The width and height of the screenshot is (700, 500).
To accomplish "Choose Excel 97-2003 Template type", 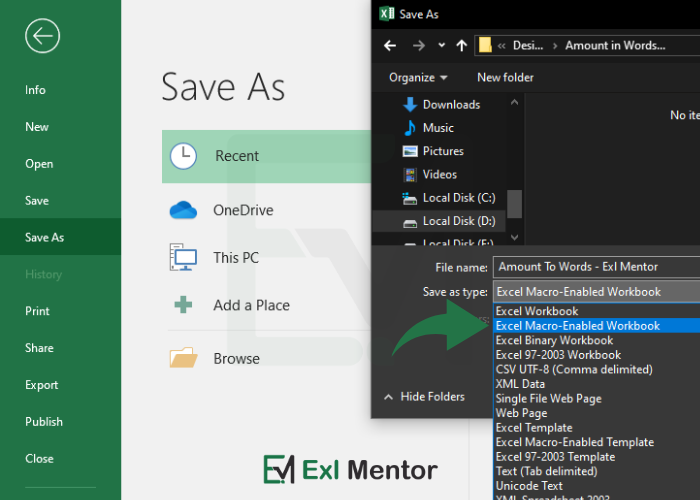I will click(597, 457).
